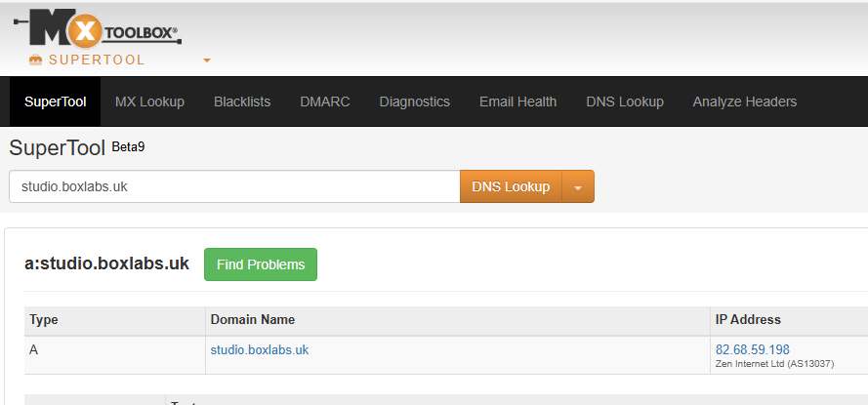This screenshot has height=405, width=868.
Task: Expand the arrow next to DNS Lookup button
Action: [578, 187]
